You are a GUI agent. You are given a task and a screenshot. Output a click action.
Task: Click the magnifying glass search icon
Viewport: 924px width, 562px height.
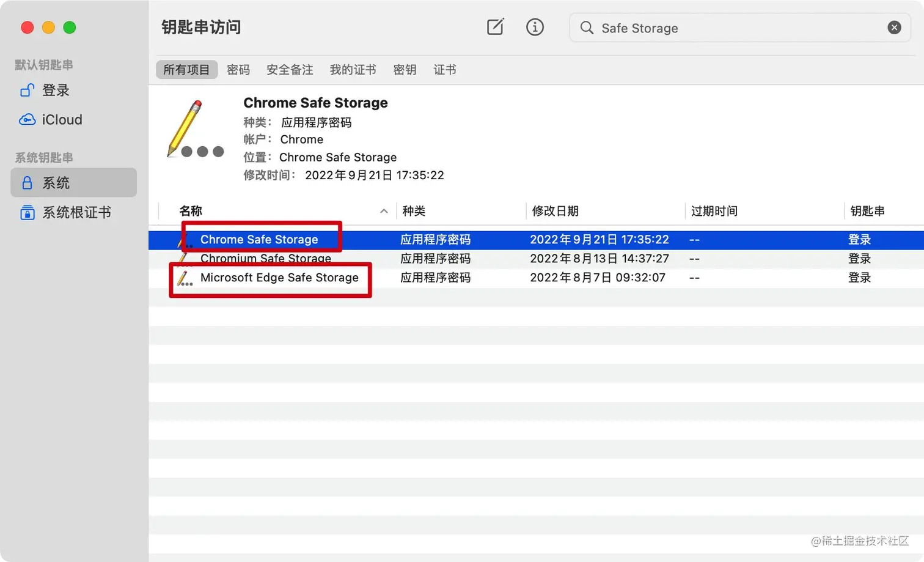[x=587, y=28]
